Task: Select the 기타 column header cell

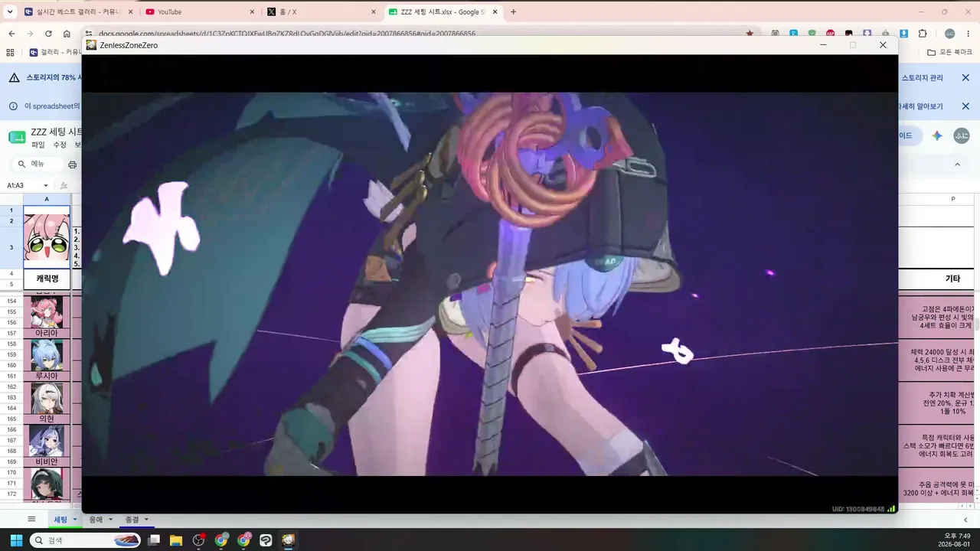Action: [952, 279]
